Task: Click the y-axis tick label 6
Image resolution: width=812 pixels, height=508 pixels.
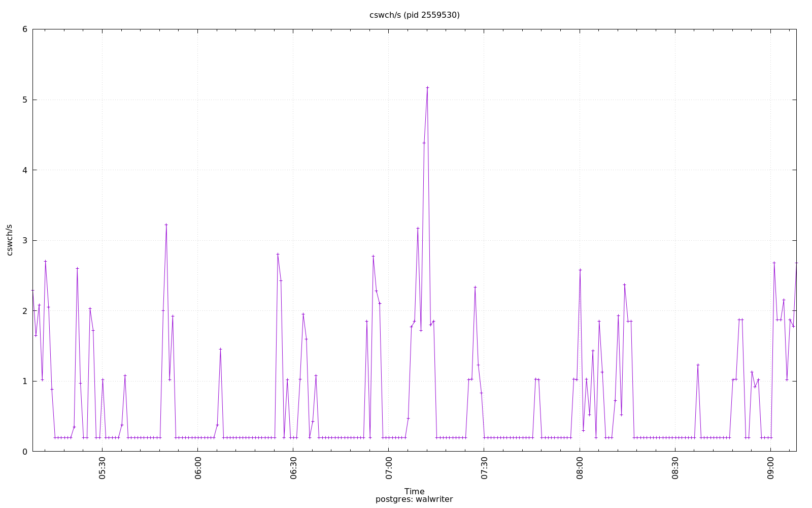Action: 25,29
